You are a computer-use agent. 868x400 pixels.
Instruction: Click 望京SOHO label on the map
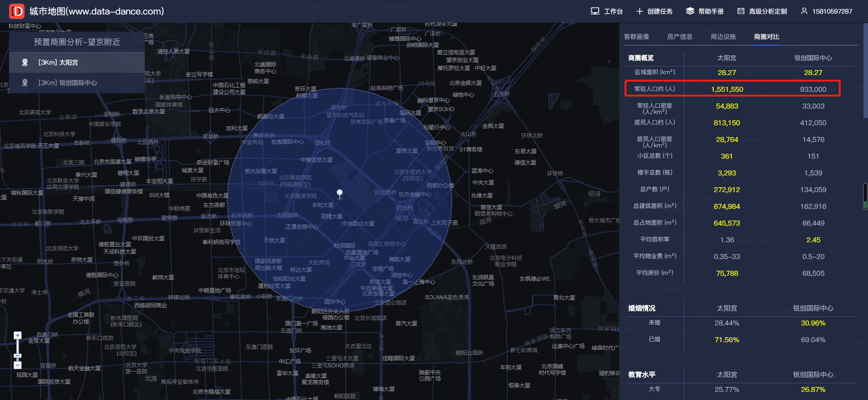pos(441,109)
